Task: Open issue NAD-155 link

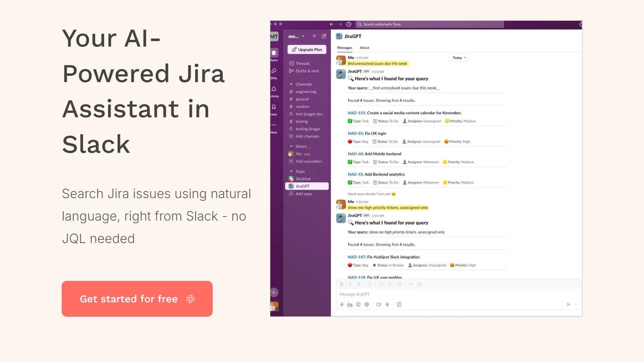Action: [x=356, y=113]
